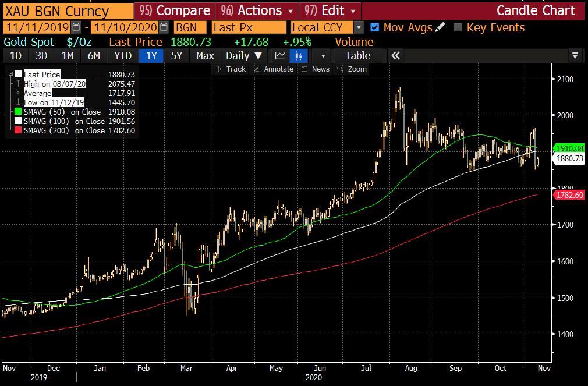Open the News overlay
The image size is (588, 386).
point(316,69)
